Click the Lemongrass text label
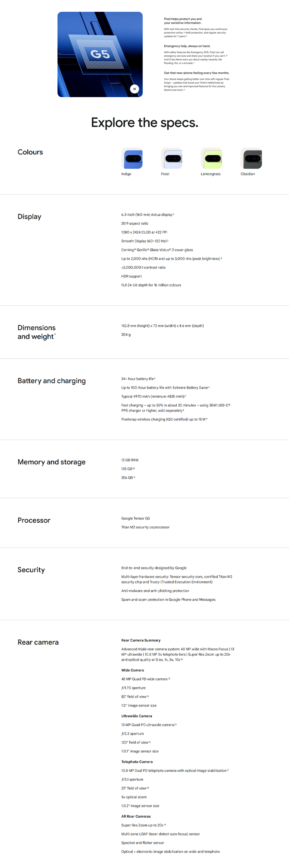This screenshot has width=289, height=868. coord(210,174)
